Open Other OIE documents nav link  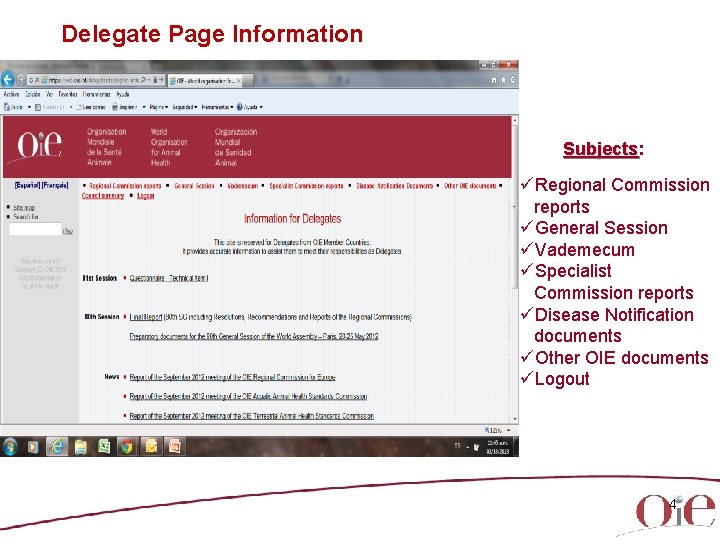click(x=470, y=186)
